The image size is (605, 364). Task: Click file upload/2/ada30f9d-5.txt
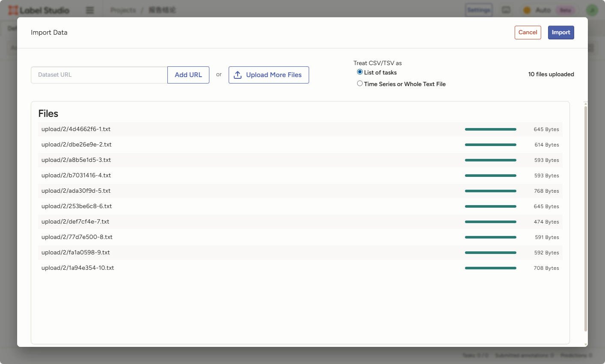[76, 191]
